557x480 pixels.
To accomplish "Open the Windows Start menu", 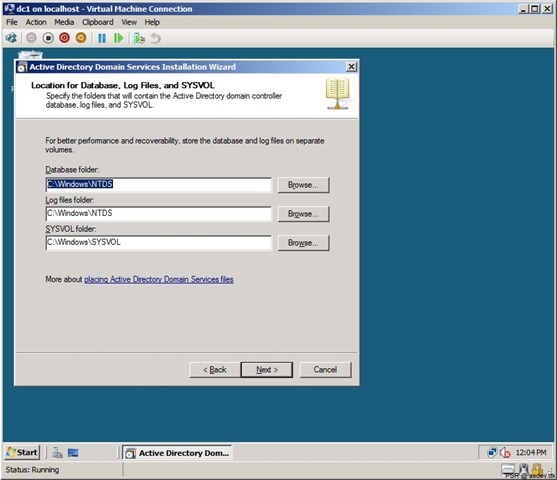I will coord(22,453).
